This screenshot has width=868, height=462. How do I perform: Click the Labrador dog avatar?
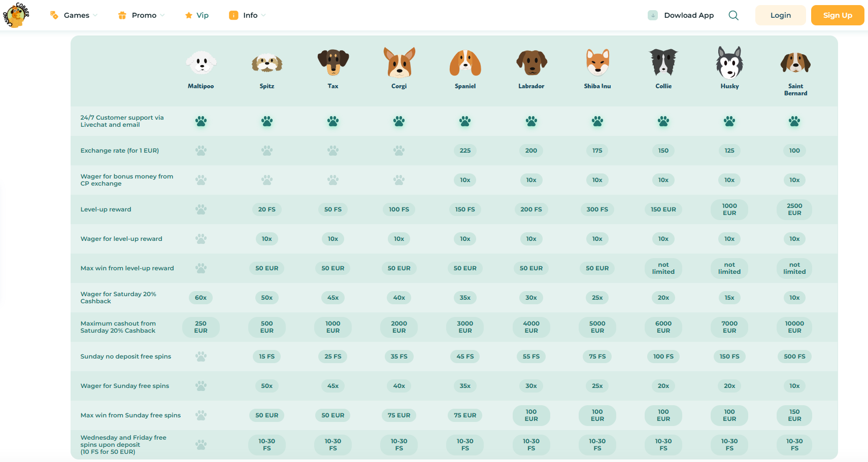click(x=531, y=63)
